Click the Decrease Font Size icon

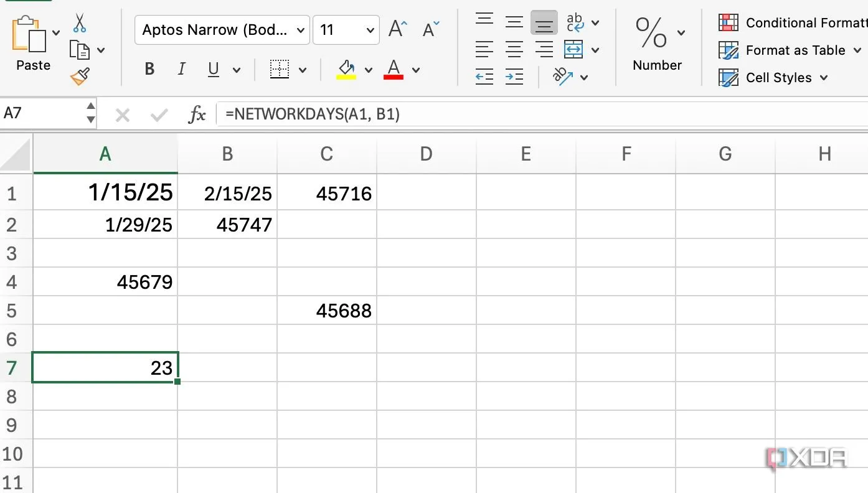pos(431,29)
